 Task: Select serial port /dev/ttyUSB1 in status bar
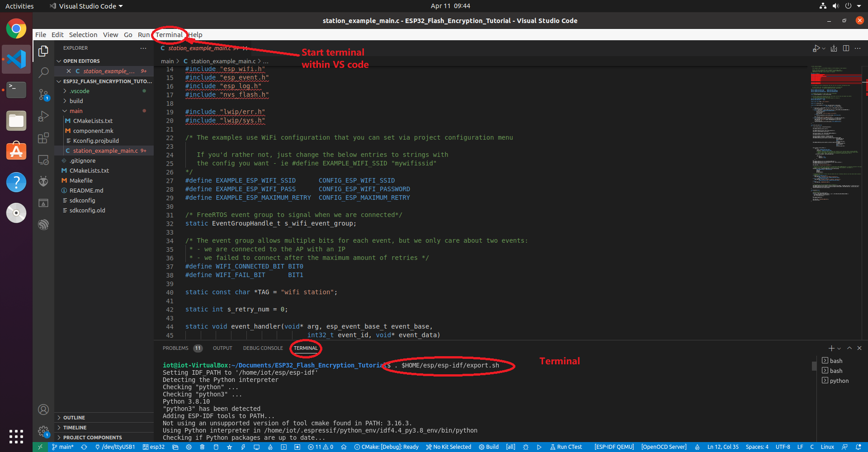click(x=115, y=447)
